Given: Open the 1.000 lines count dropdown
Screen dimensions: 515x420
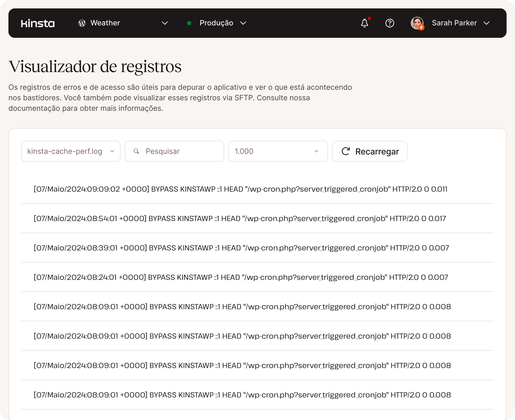Looking at the screenshot, I should coord(278,151).
